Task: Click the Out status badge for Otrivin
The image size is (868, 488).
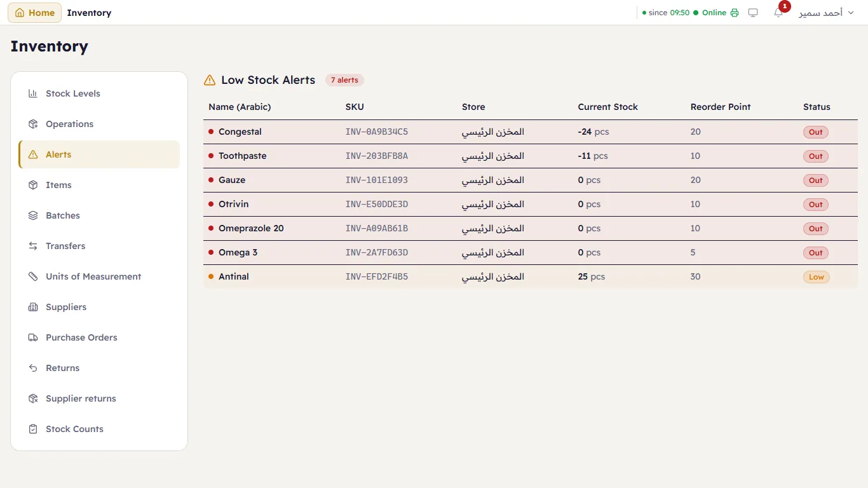Action: (816, 205)
